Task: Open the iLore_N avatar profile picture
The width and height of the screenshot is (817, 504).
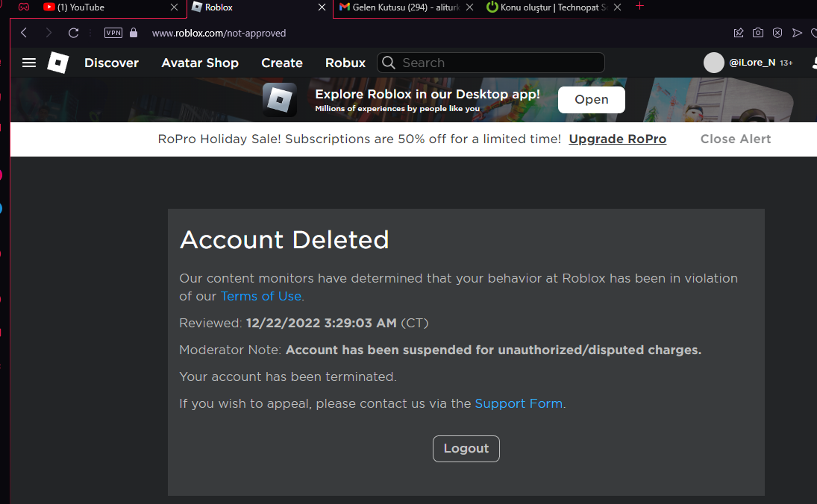Action: [x=714, y=63]
